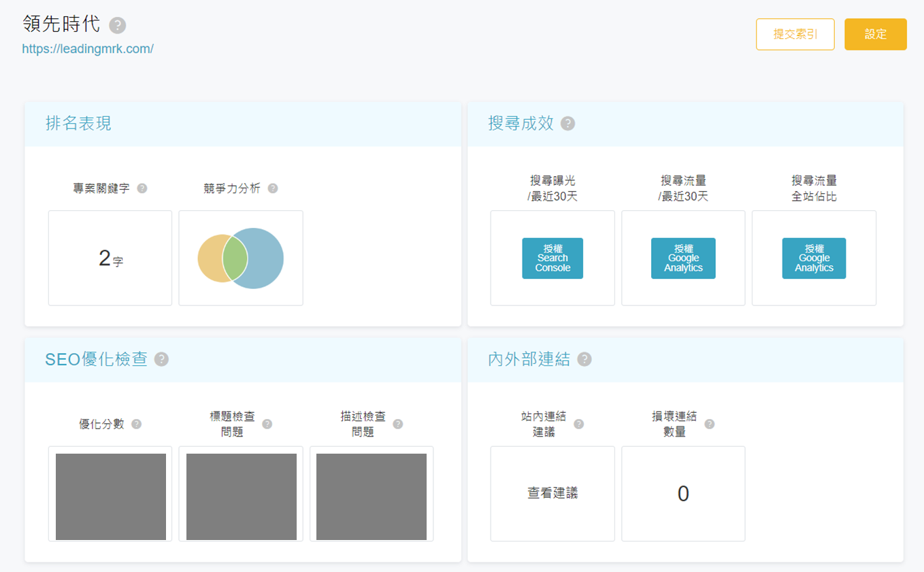Open the 專案關鍵字 2字 card
The width and height of the screenshot is (924, 572).
(110, 258)
